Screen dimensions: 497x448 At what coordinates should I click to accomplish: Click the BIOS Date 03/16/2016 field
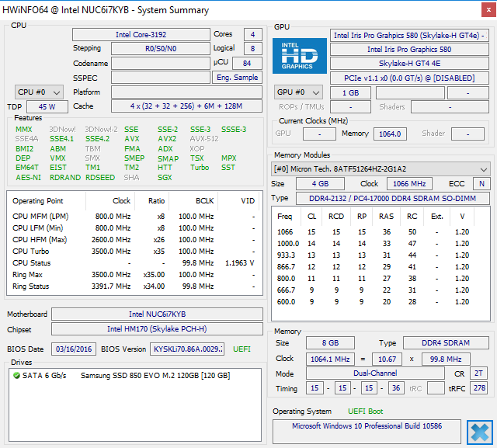pyautogui.click(x=74, y=349)
